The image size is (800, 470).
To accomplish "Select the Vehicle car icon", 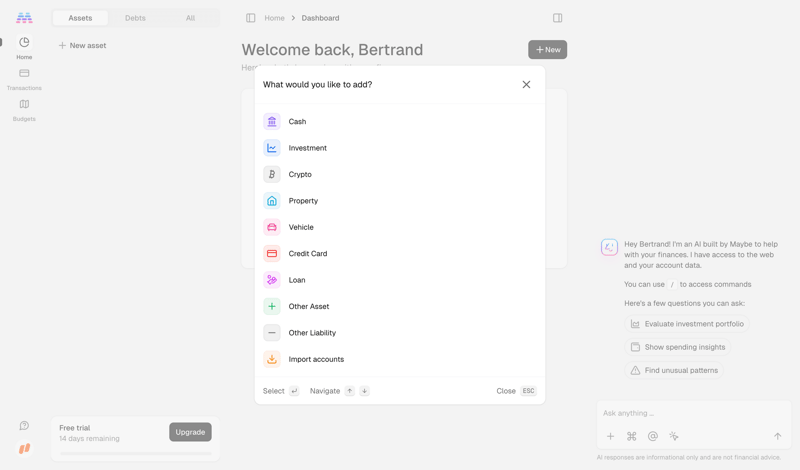I will [272, 227].
